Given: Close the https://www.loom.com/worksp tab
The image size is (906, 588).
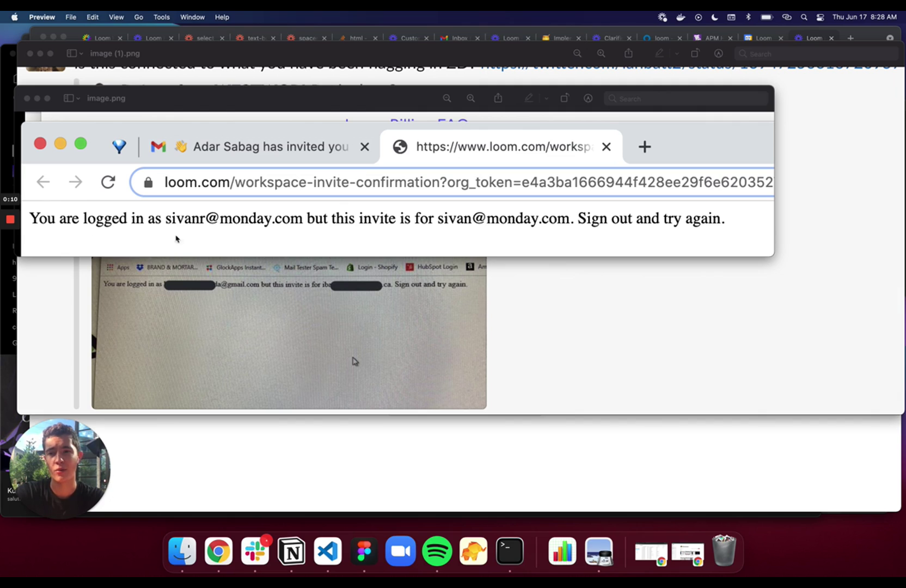Looking at the screenshot, I should (x=607, y=147).
